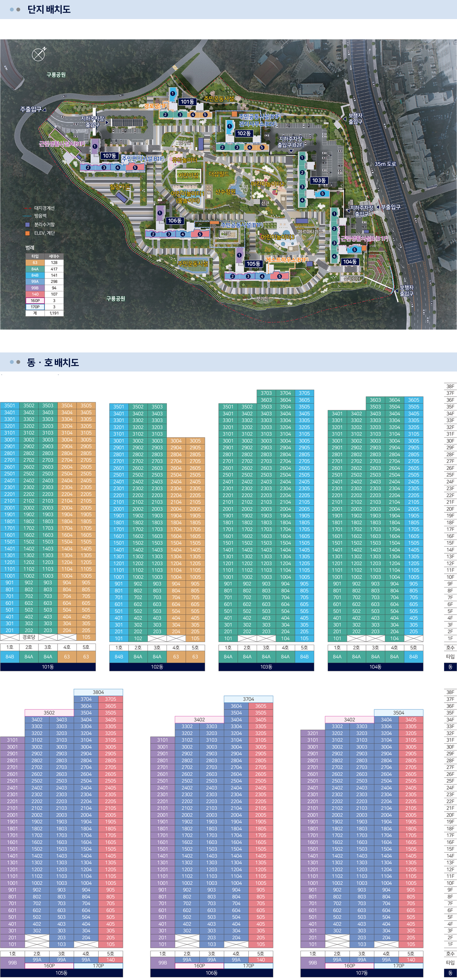Viewport: 457px width, 980px height.
Task: Click penthouse unit 3704 in 106동 chart
Action: point(248,699)
